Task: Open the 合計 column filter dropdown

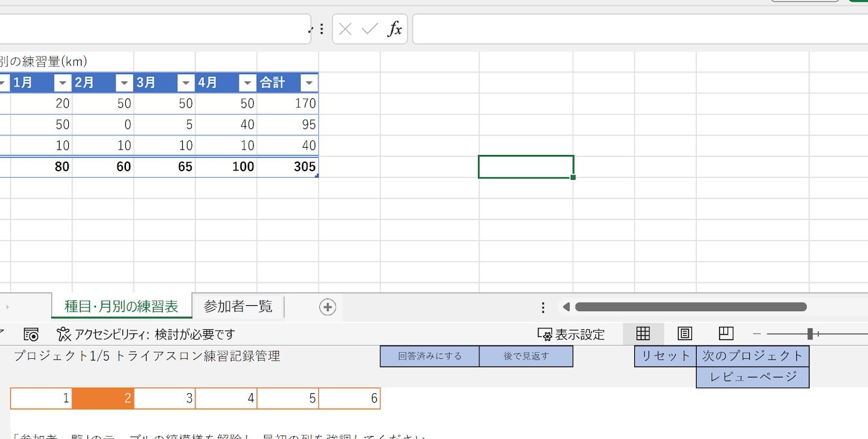Action: [309, 83]
